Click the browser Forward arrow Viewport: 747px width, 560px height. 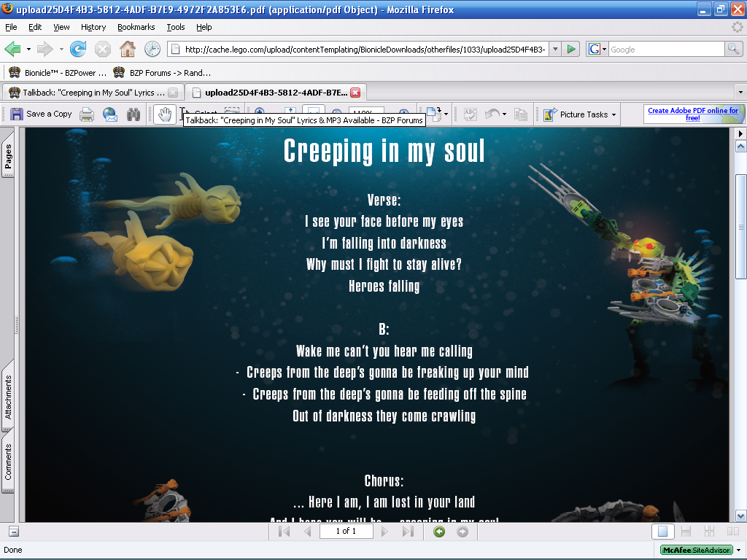coord(44,49)
